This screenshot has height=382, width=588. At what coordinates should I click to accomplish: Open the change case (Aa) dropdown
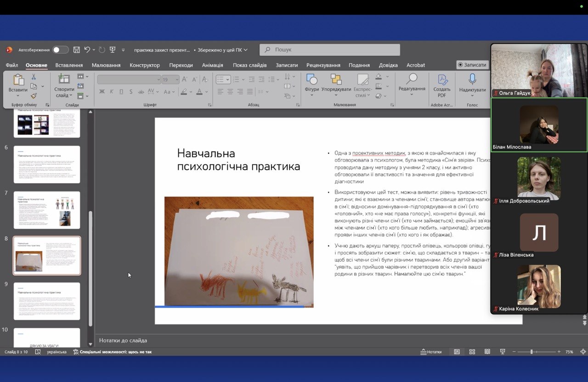click(x=169, y=92)
